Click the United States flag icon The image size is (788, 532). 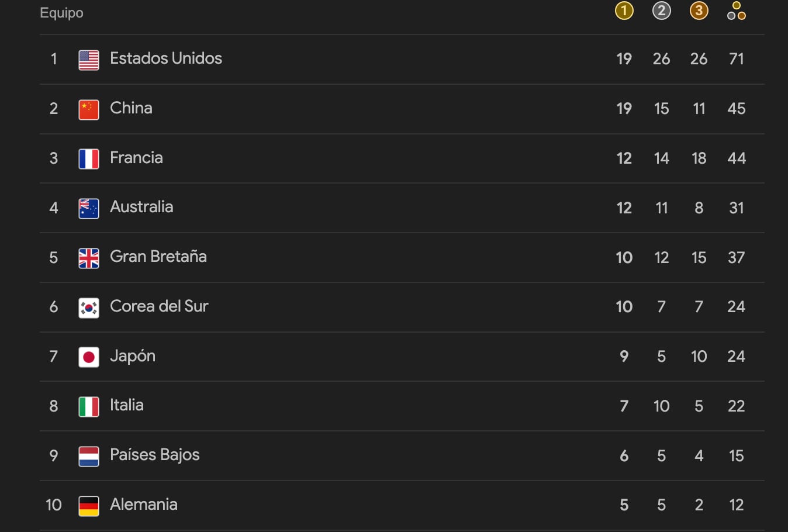(x=89, y=58)
